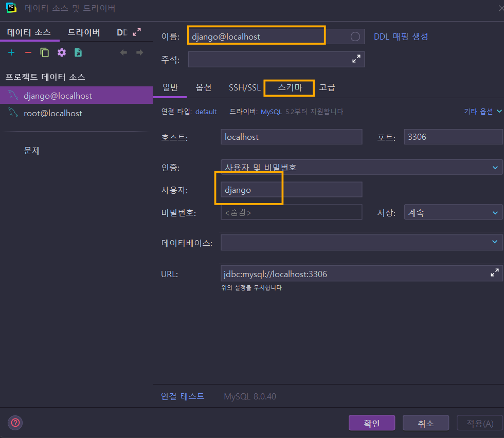
Task: Open the 고급 advanced tab
Action: pos(327,87)
